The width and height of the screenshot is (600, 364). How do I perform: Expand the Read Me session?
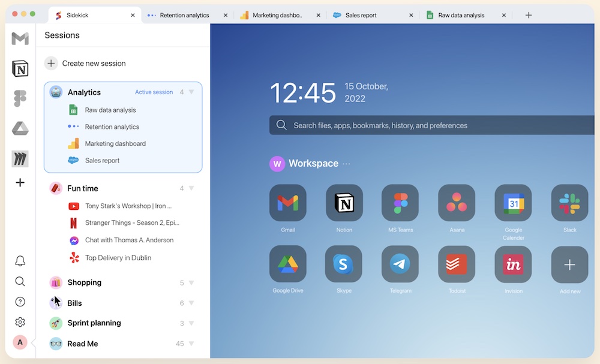tap(191, 344)
